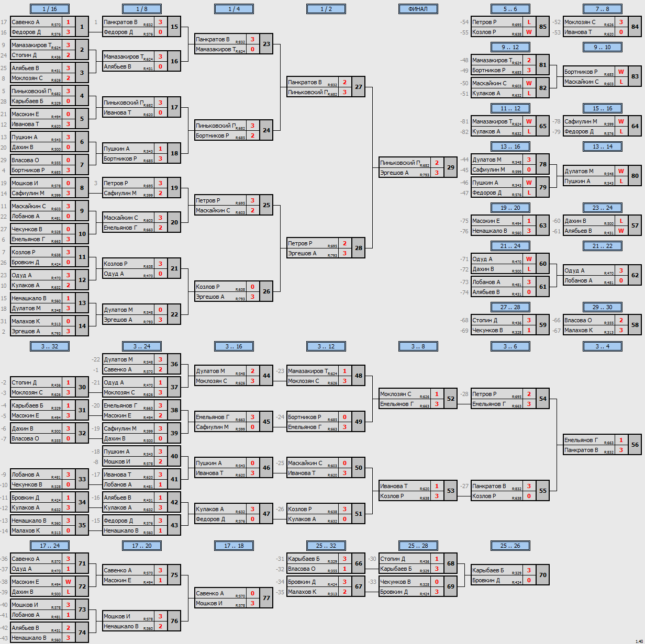
Task: Click Савенко А in match 1
Action: coord(25,22)
